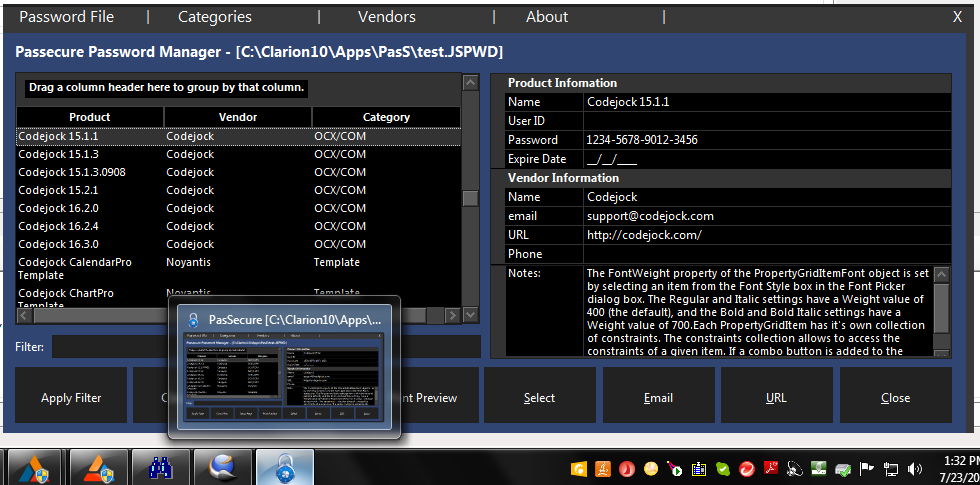
Task: Sort the list by Vendor column header
Action: pos(237,117)
